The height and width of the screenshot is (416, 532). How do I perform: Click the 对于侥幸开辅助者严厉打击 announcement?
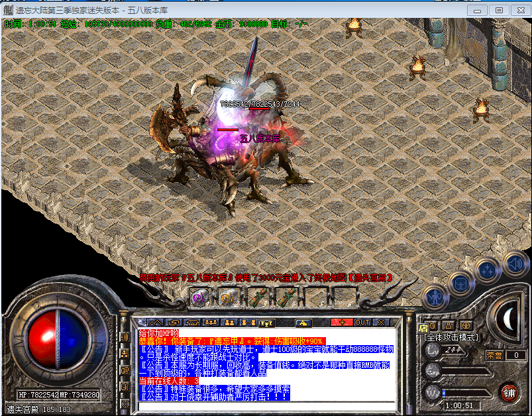coord(215,397)
